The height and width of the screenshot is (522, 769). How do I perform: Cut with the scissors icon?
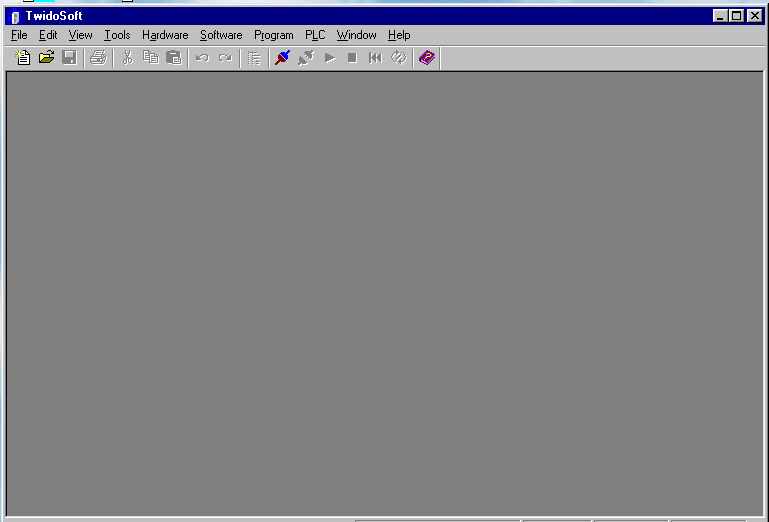pos(128,58)
